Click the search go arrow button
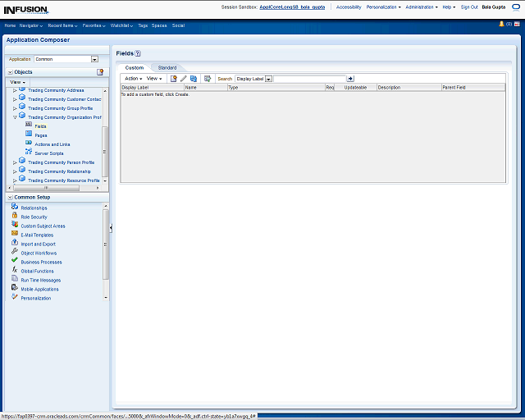Image resolution: width=525 pixels, height=420 pixels. click(349, 79)
